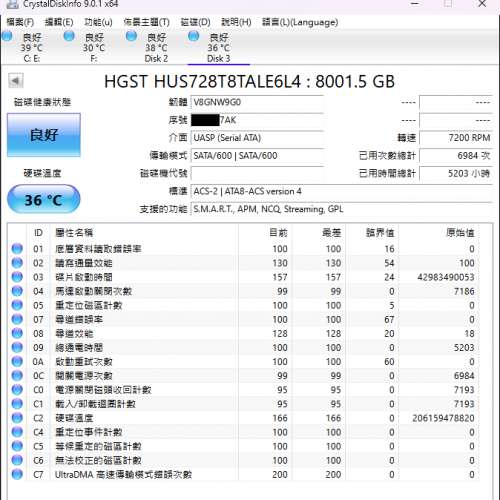Open the 檔案(F) menu
The width and height of the screenshot is (500, 500).
(x=20, y=22)
